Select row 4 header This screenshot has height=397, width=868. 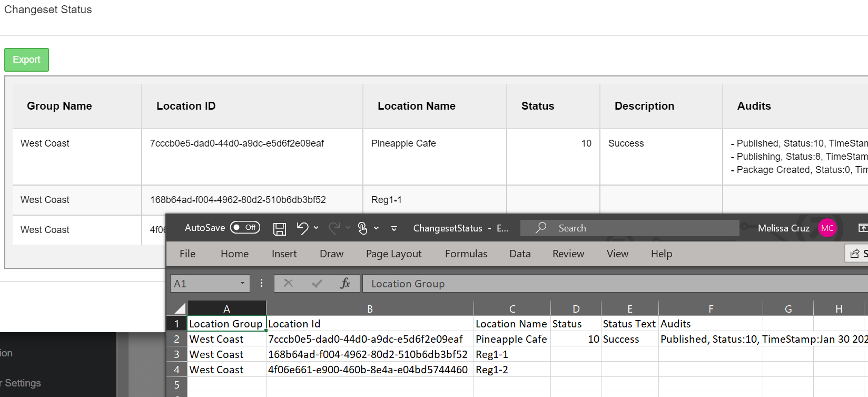(176, 370)
